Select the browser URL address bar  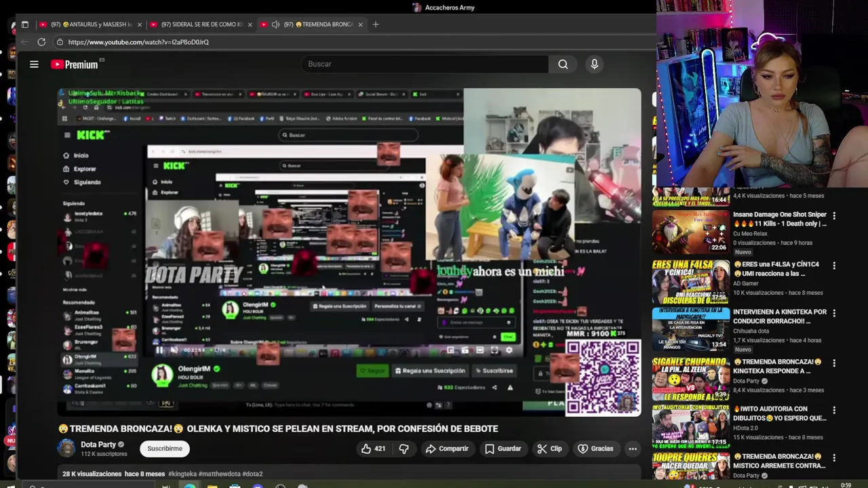[353, 42]
